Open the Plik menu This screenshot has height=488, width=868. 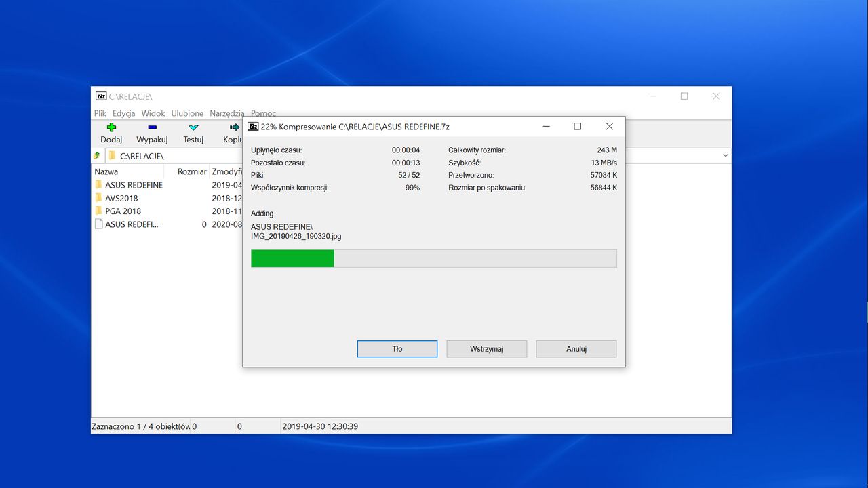click(x=100, y=113)
